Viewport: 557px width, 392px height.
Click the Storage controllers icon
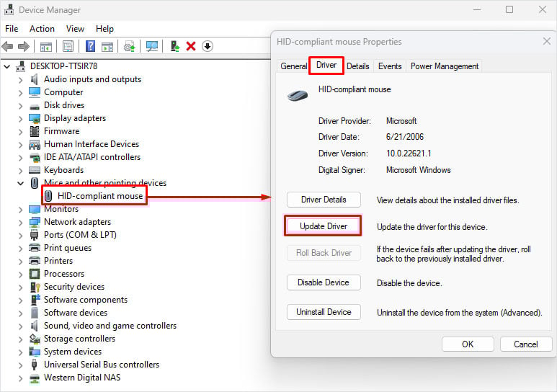35,339
